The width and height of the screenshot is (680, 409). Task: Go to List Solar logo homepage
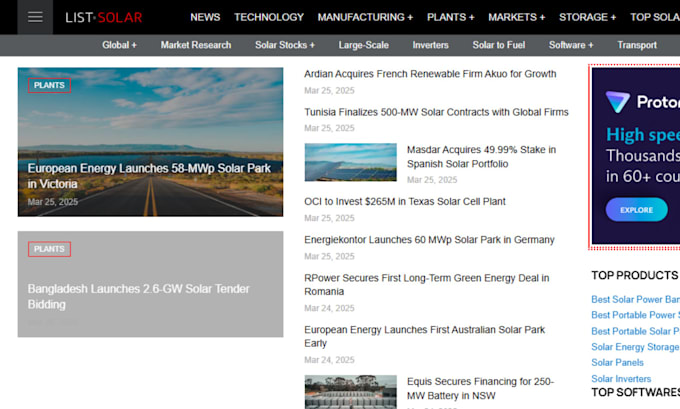(104, 17)
